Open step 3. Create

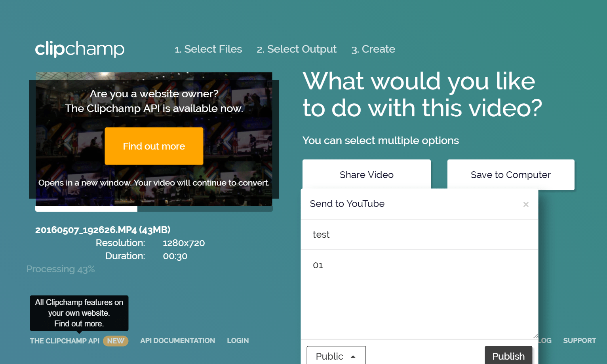[x=373, y=49]
